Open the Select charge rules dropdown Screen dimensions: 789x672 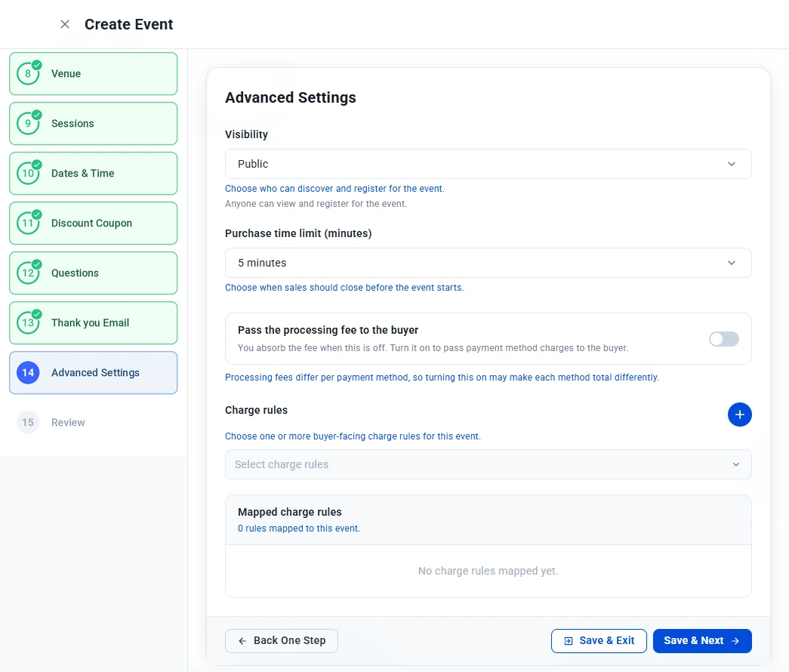488,464
